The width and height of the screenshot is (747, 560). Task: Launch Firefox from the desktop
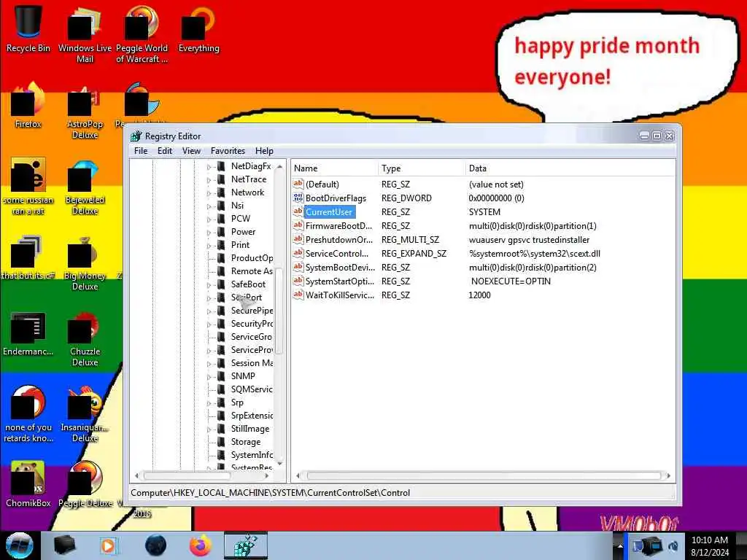click(x=28, y=105)
